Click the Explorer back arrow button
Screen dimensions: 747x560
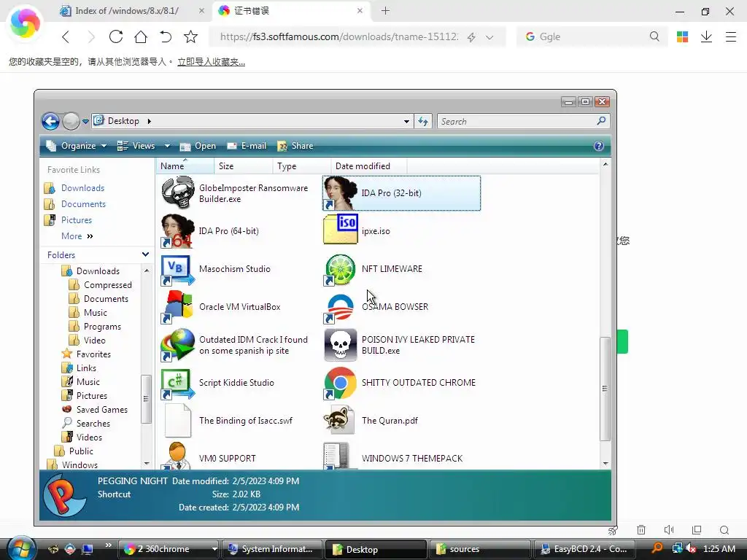pos(50,122)
